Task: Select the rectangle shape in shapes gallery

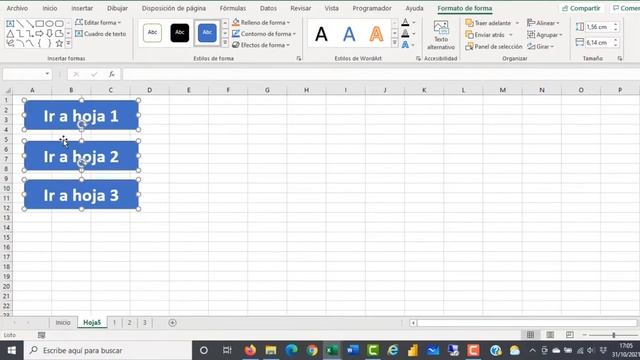Action: (40, 24)
